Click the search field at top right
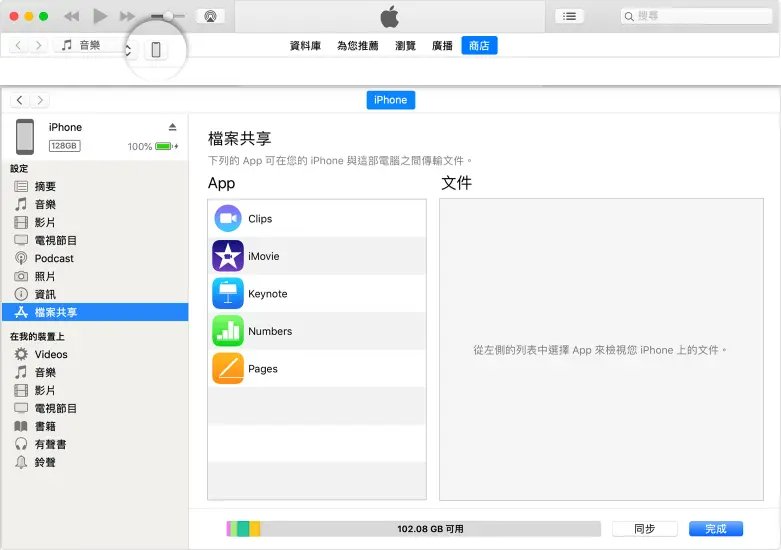 pos(696,16)
